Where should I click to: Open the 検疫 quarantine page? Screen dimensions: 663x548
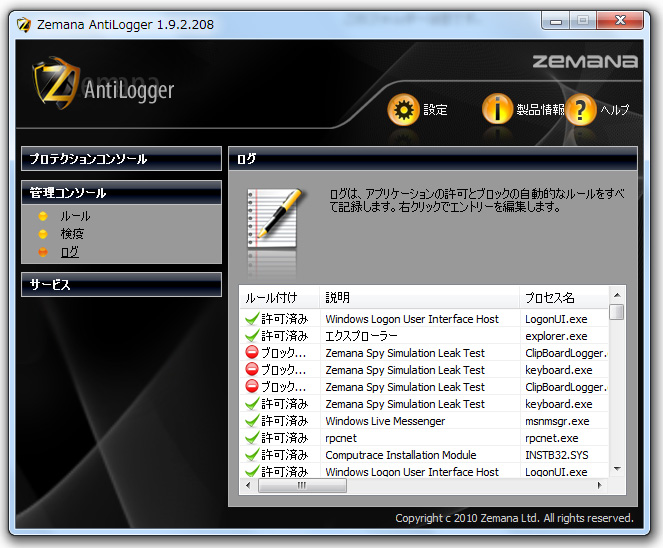click(72, 234)
